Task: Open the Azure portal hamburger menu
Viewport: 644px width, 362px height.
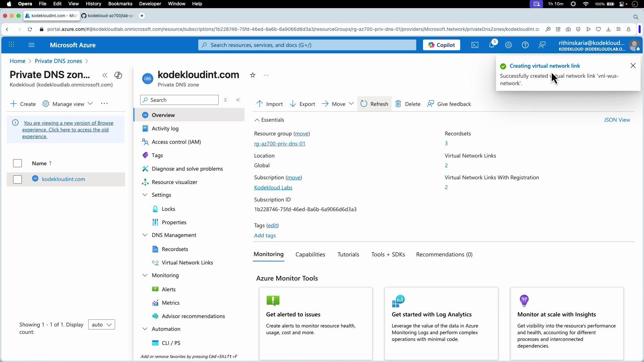Action: [x=32, y=45]
